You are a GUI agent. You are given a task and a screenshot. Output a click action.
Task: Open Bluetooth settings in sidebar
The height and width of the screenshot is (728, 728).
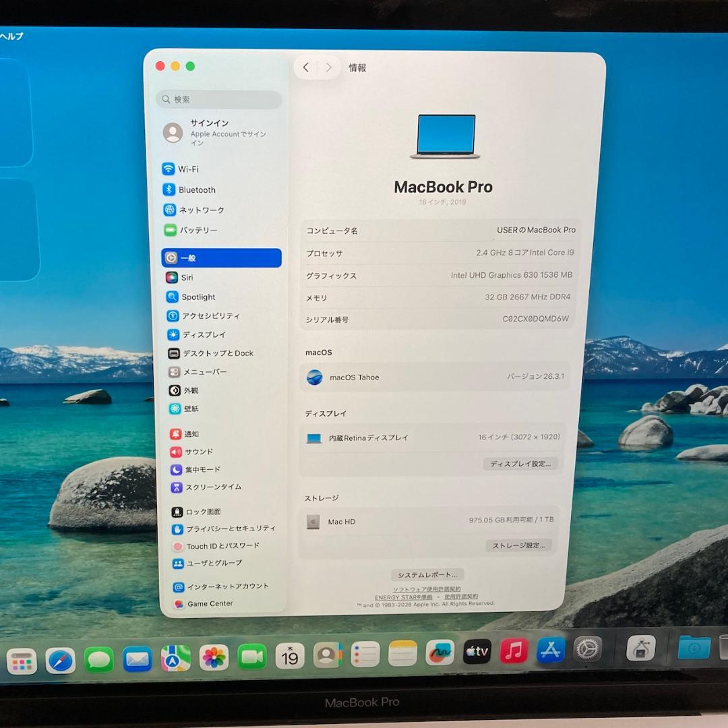(189, 190)
